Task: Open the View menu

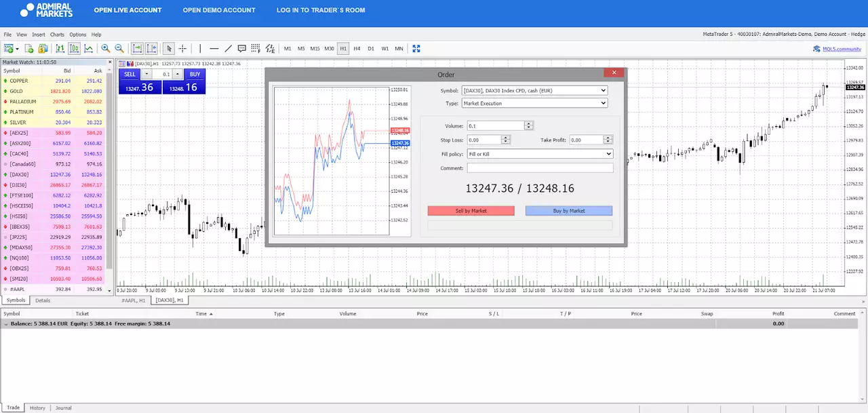Action: (x=22, y=35)
